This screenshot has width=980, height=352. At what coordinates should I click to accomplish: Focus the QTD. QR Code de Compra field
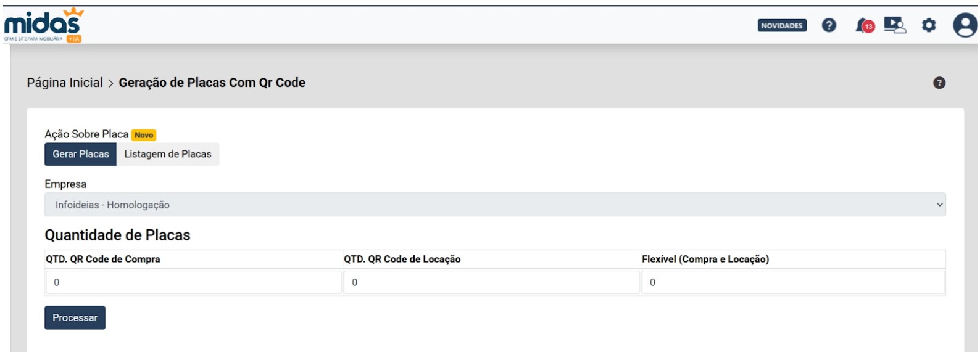(x=193, y=282)
